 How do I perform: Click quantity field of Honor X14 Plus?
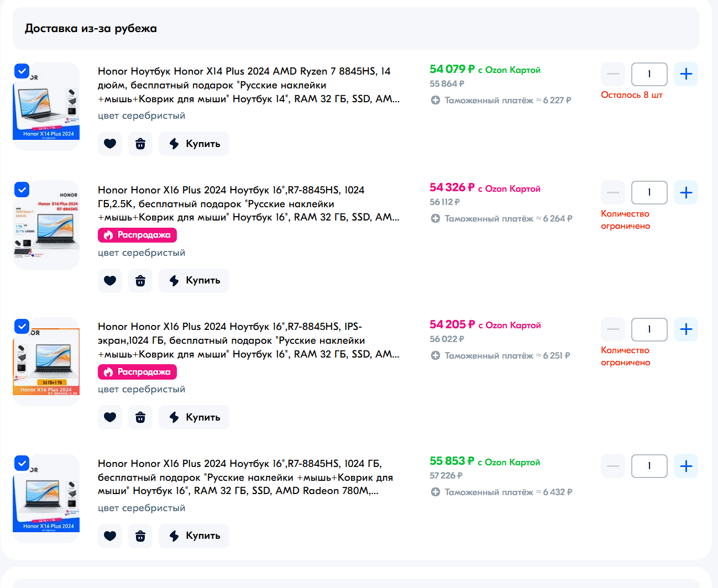click(649, 74)
